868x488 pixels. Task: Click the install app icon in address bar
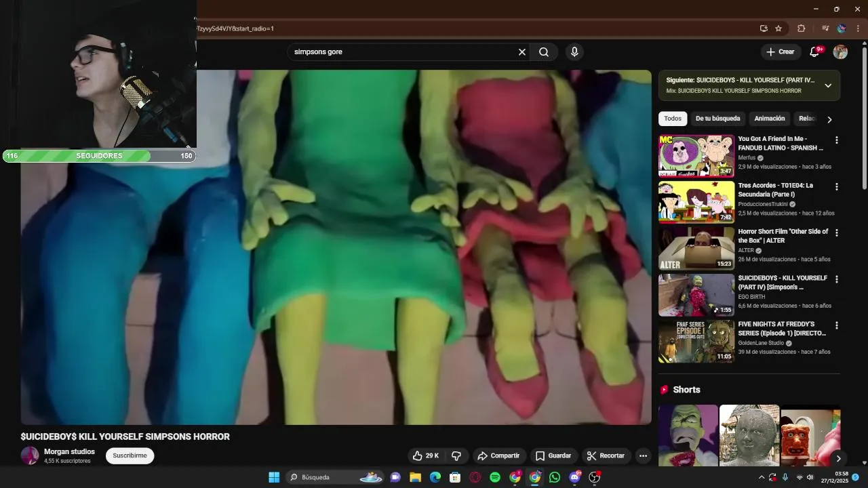pos(764,28)
